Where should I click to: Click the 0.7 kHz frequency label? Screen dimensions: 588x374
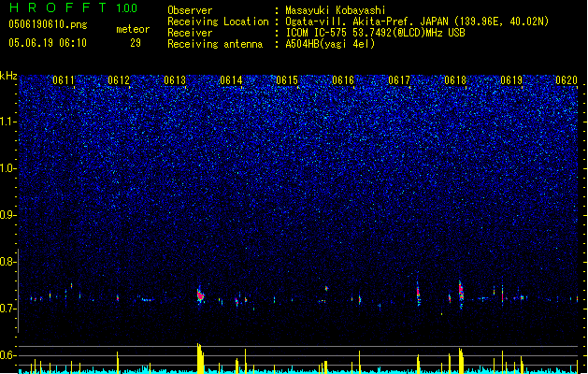7,309
